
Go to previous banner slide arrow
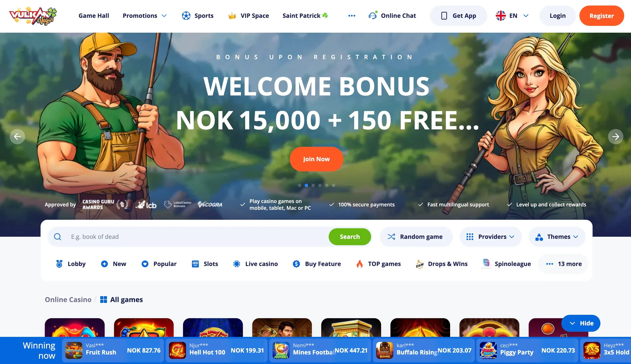coord(17,137)
